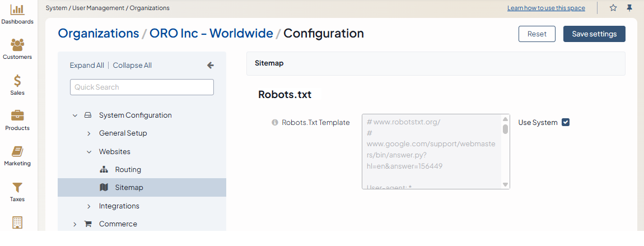Select the Sitemap tree item
The height and width of the screenshot is (246, 644).
click(129, 188)
